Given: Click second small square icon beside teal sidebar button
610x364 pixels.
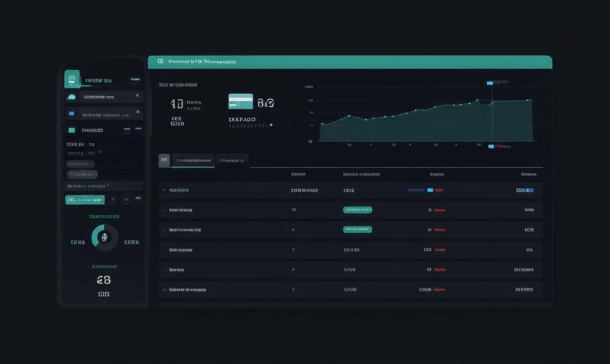Looking at the screenshot, I should click(x=126, y=199).
